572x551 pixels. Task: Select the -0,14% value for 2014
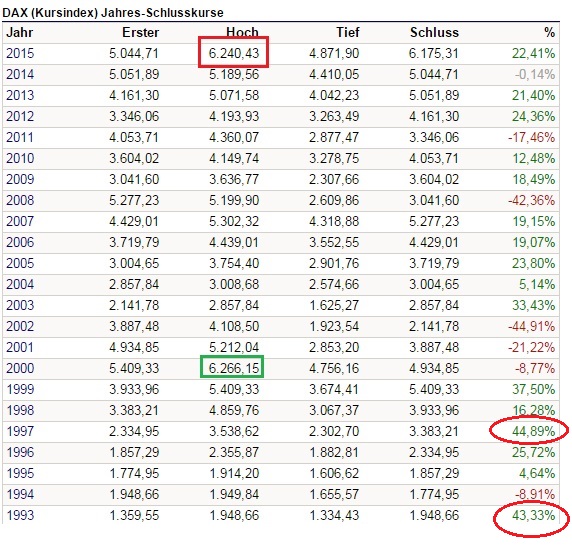tap(535, 74)
